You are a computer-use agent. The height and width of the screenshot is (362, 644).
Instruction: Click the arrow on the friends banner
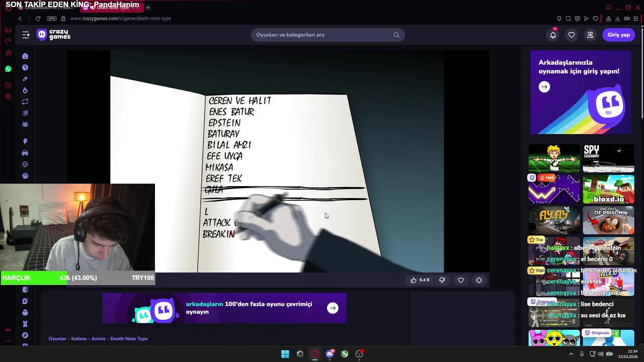(x=333, y=308)
